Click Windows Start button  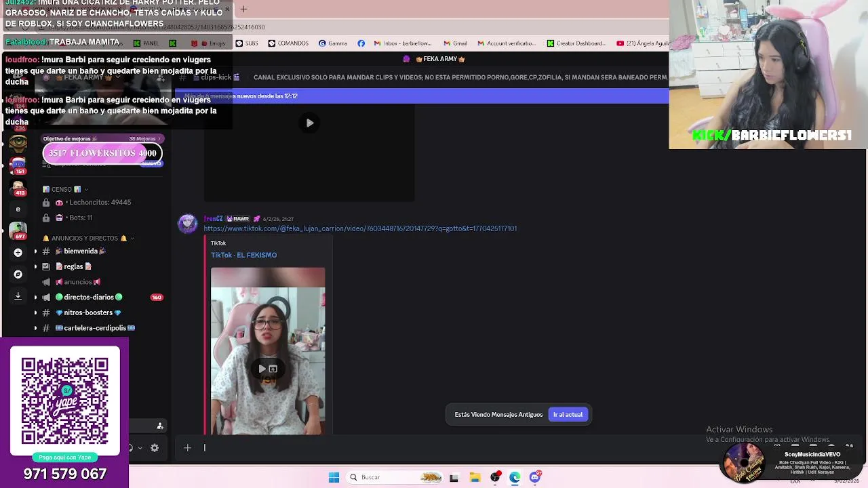(x=334, y=477)
